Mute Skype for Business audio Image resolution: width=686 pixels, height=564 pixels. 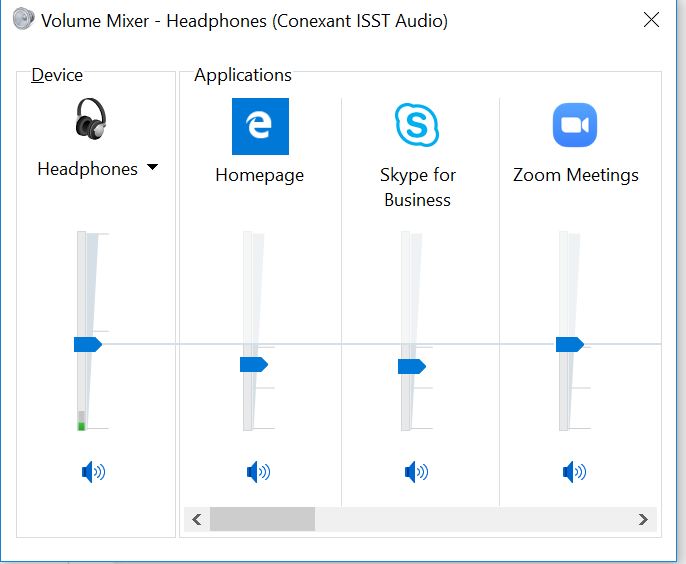point(416,472)
